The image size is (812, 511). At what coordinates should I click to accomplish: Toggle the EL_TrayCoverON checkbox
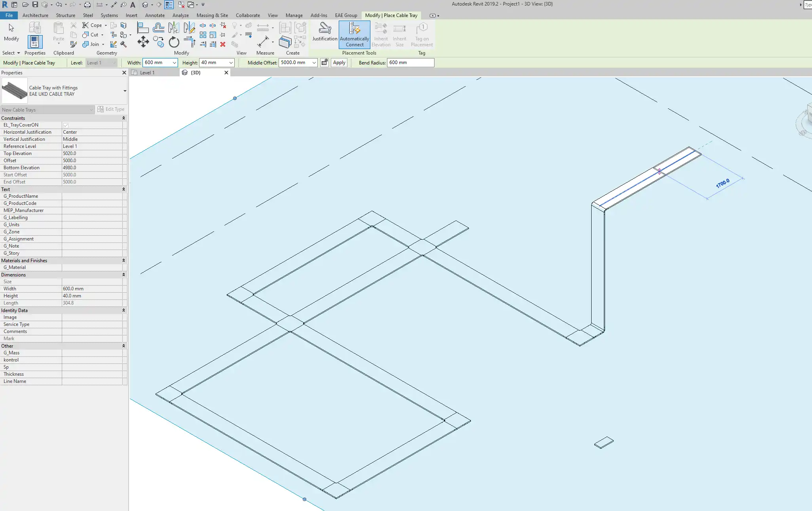tap(66, 125)
